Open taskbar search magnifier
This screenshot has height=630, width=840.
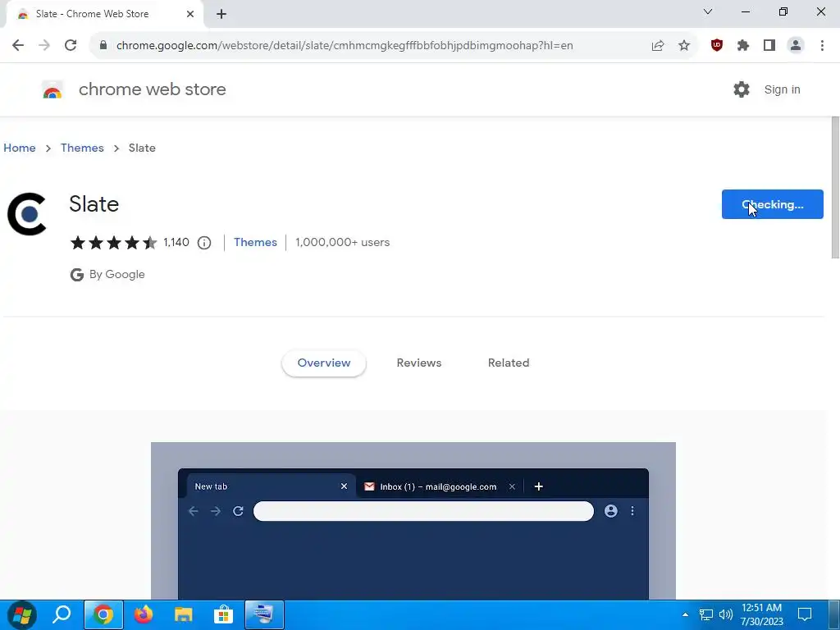tap(62, 614)
